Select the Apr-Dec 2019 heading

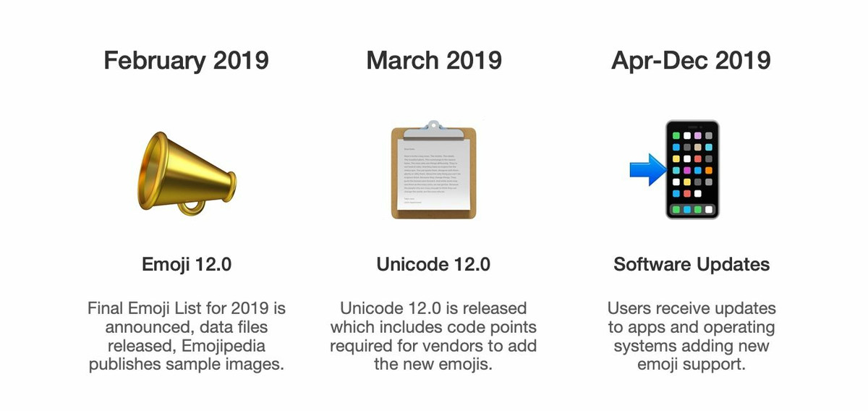(x=691, y=60)
